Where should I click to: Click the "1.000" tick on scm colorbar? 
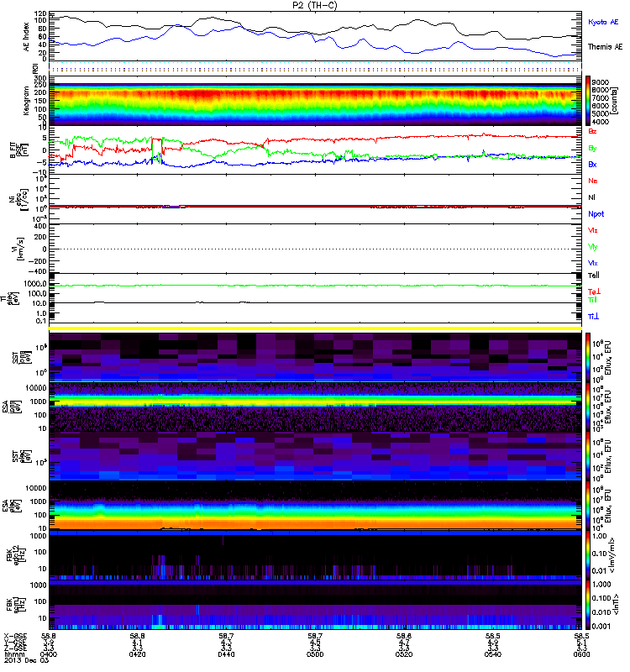[x=601, y=584]
